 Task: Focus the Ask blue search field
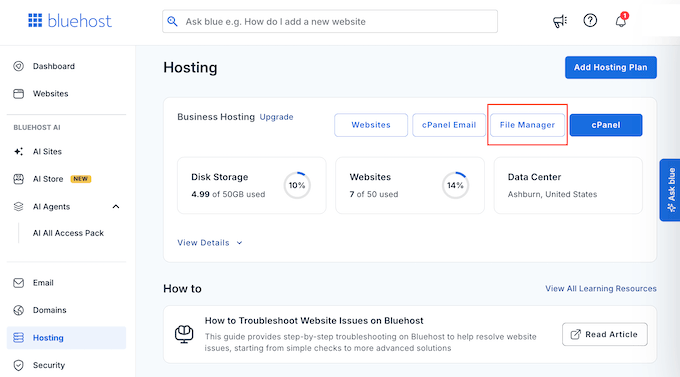(x=330, y=21)
